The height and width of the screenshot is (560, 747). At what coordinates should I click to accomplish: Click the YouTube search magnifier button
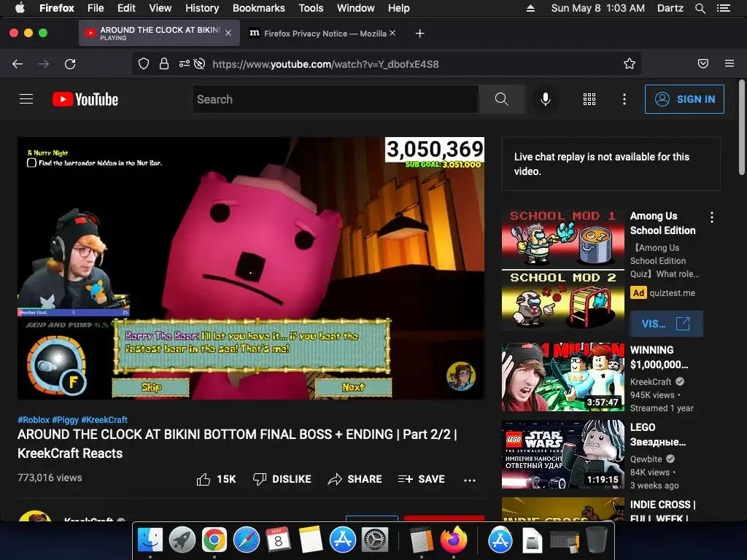502,99
